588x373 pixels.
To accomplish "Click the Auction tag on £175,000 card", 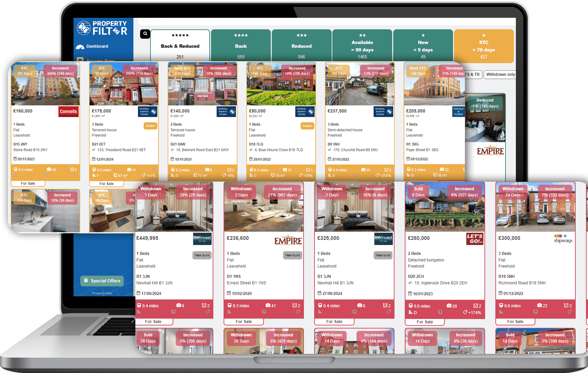I will [150, 126].
